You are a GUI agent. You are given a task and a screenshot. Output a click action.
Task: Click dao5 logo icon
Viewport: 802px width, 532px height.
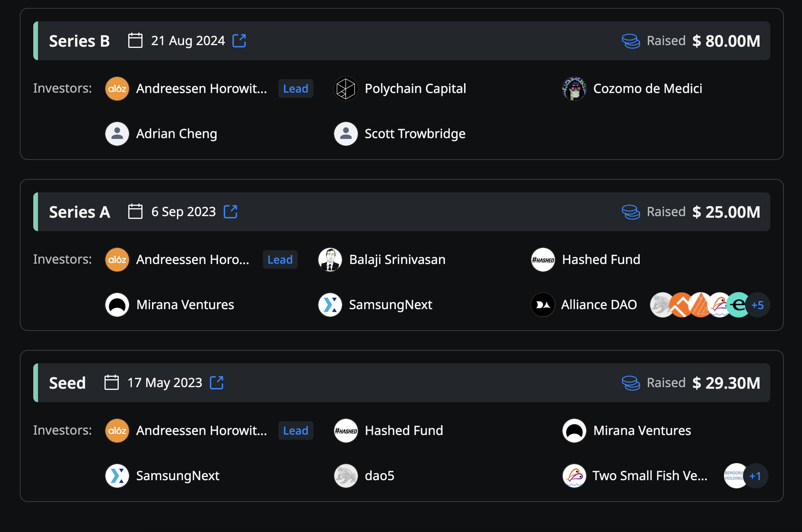tap(346, 476)
